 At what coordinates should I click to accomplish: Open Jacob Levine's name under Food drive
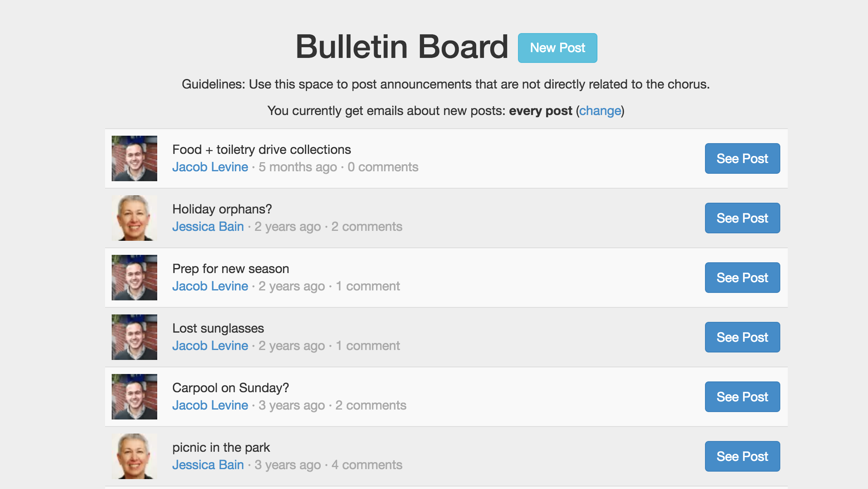click(210, 167)
